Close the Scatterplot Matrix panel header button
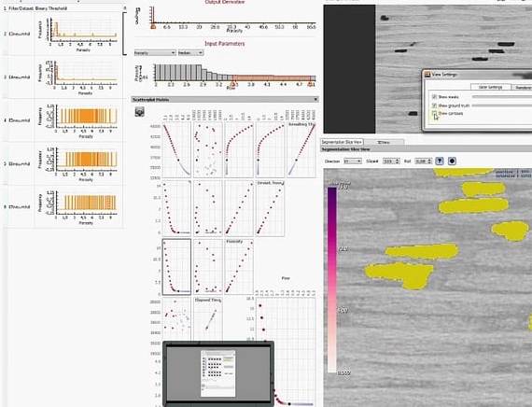 point(315,100)
